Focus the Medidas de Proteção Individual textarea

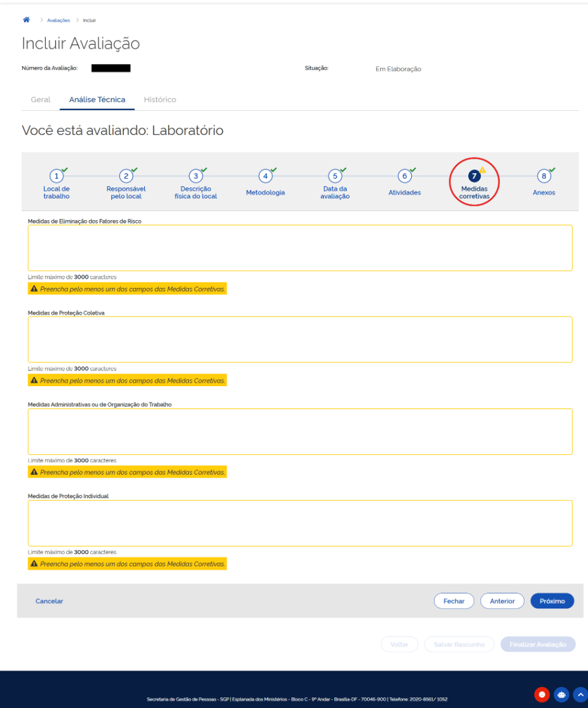click(300, 523)
